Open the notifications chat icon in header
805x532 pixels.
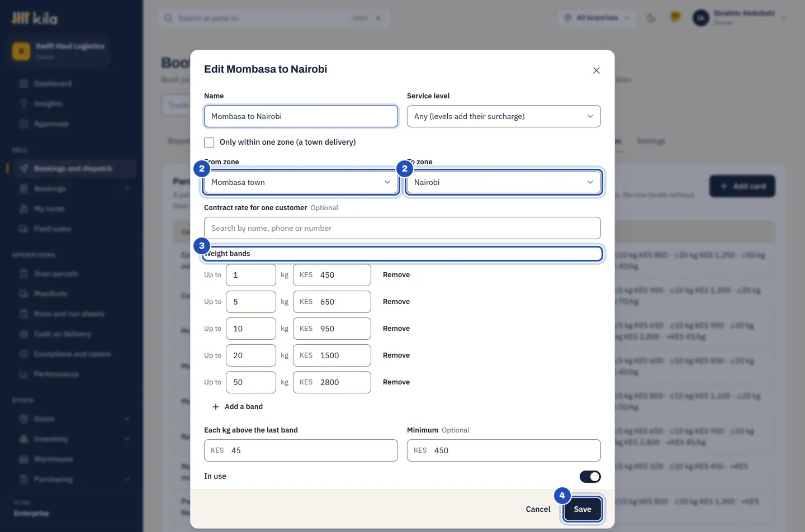[676, 17]
